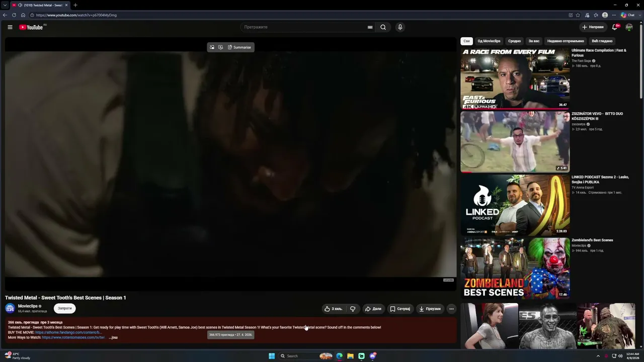
Task: Open the on-screen keyboard icon in search box
Action: pyautogui.click(x=370, y=27)
